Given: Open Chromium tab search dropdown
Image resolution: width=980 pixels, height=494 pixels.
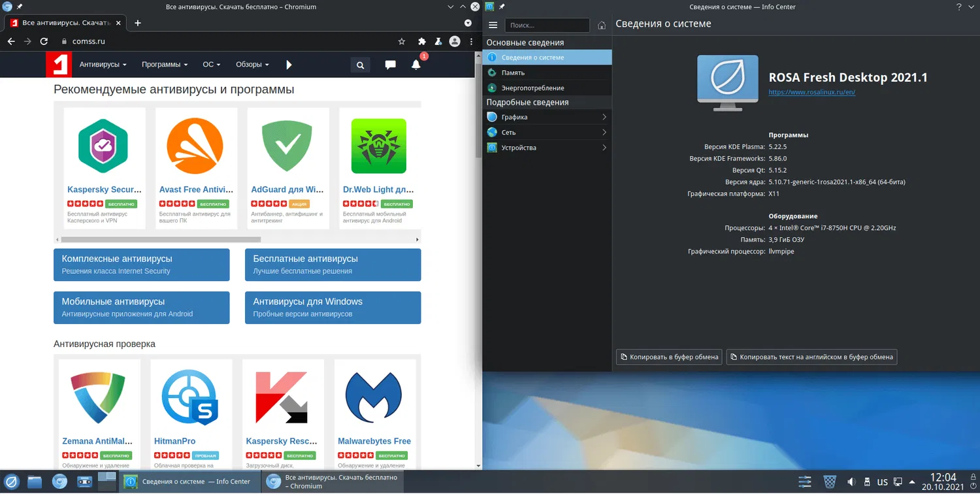Looking at the screenshot, I should coord(468,23).
